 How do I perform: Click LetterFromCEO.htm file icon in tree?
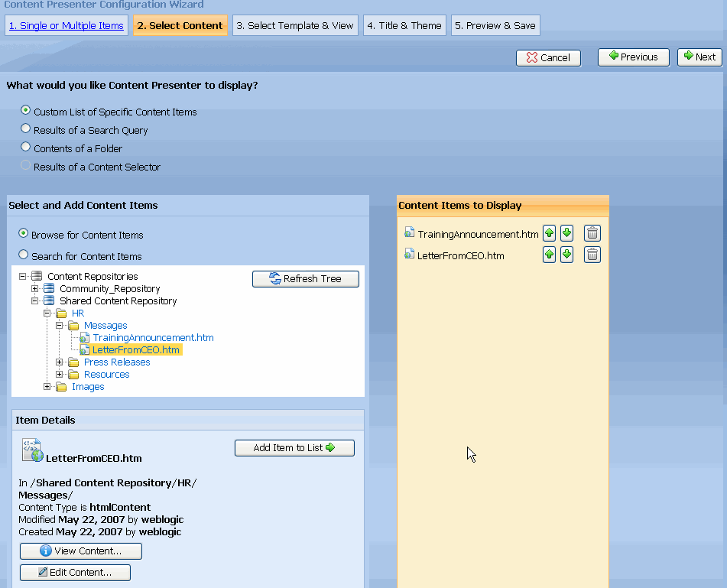click(84, 349)
